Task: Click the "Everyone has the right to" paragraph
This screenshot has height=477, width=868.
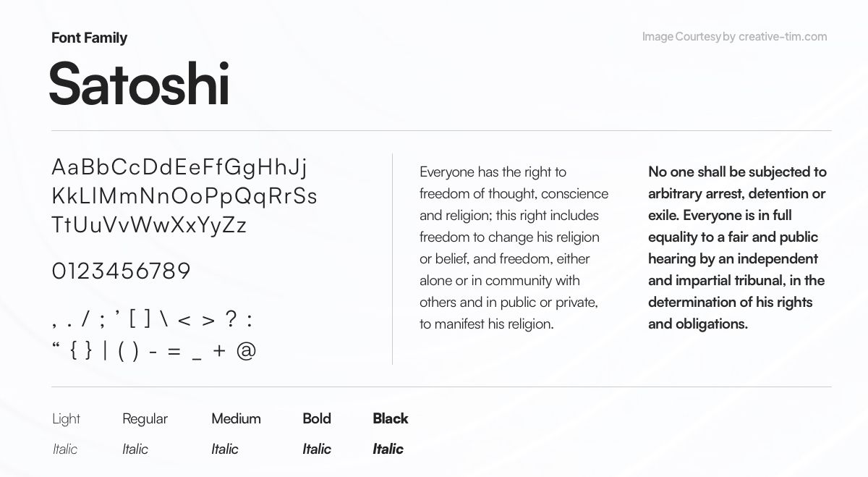Action: tap(514, 248)
